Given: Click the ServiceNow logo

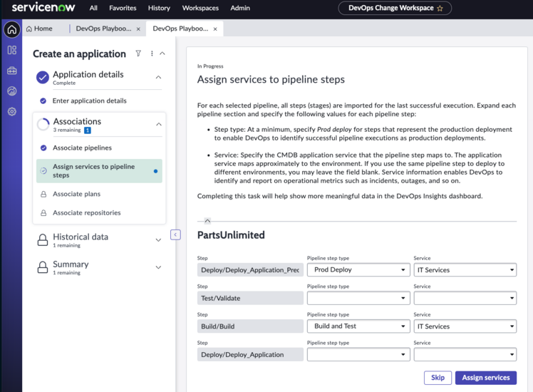Looking at the screenshot, I should [x=43, y=7].
